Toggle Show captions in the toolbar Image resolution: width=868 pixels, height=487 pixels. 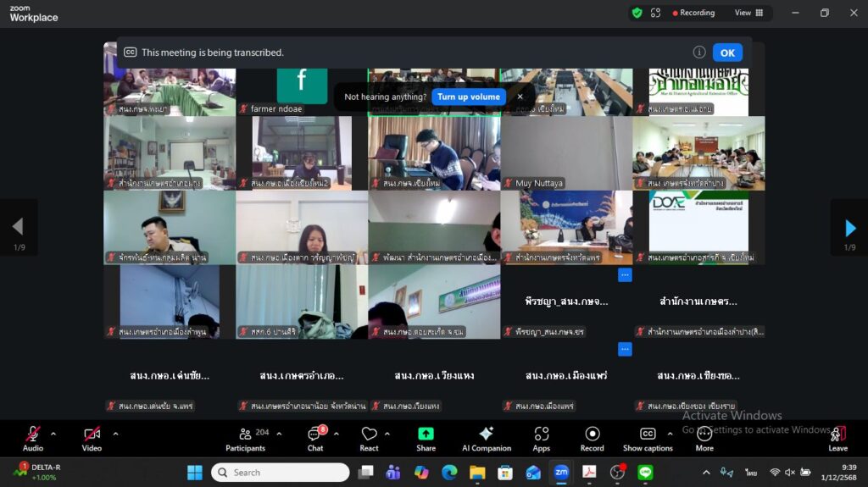(648, 437)
